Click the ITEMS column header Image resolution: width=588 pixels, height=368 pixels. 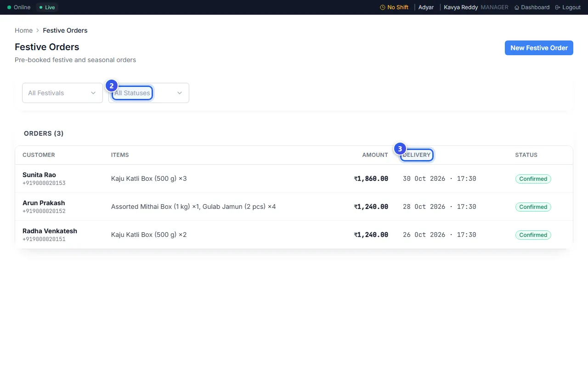(120, 155)
